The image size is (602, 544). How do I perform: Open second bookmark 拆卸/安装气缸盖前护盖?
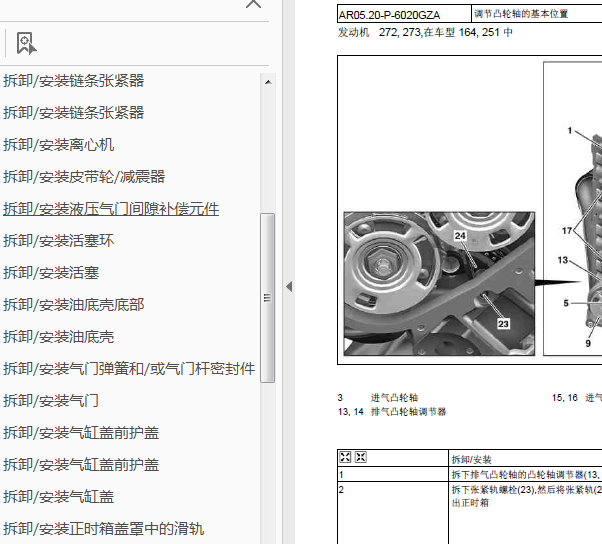coord(81,465)
